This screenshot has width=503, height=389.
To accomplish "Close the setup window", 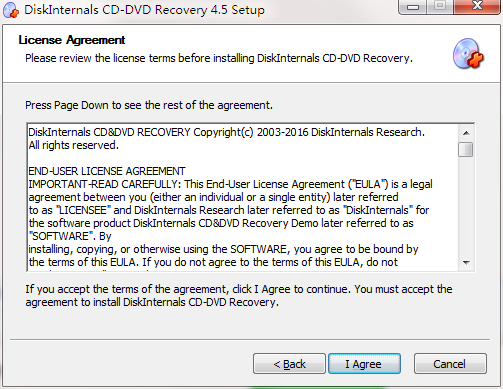I will (477, 6).
